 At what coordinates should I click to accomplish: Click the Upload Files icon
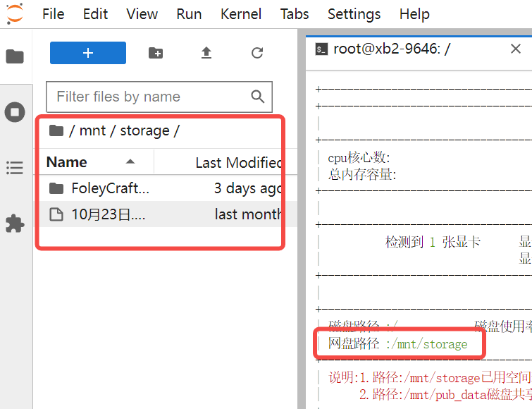point(206,53)
